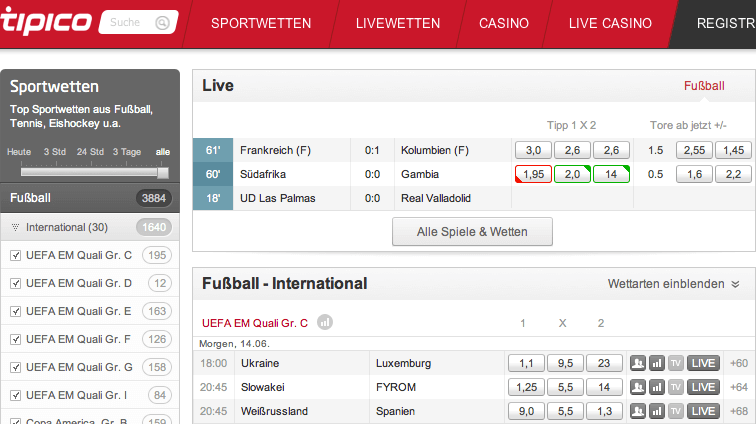
Task: Open statistics icon beside UEFA EM Quali Gr. C
Action: pyautogui.click(x=325, y=322)
